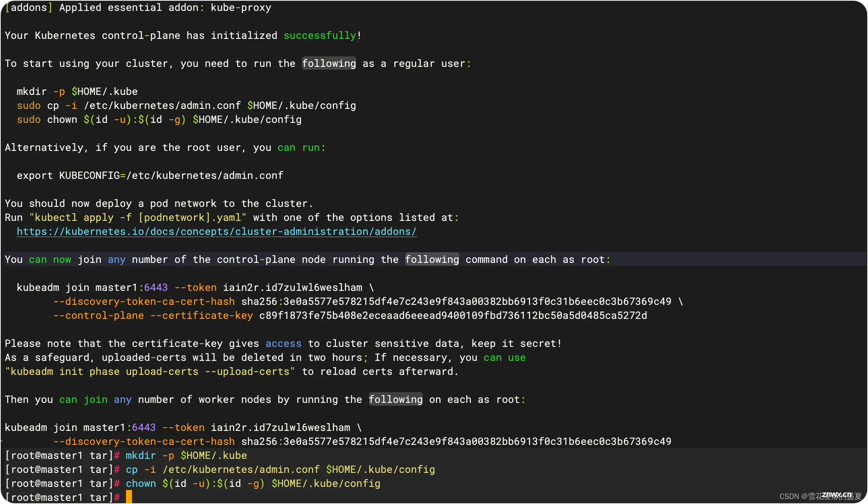
Task: Click the prompt command 'cp -i /etc/kubernetes/admin.conf $HOME/.kube/config'
Action: pyautogui.click(x=280, y=469)
